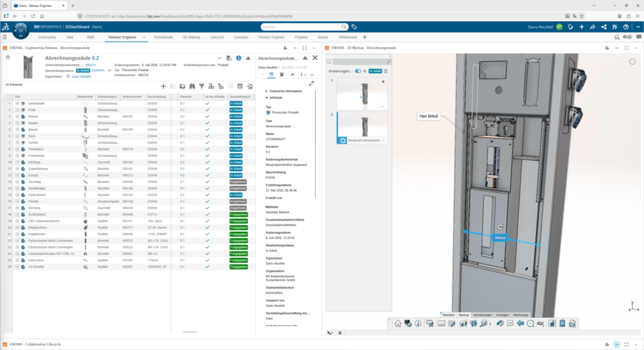Click the 005214 Unternehmenselement link
The width and height of the screenshot is (644, 350).
(91, 65)
